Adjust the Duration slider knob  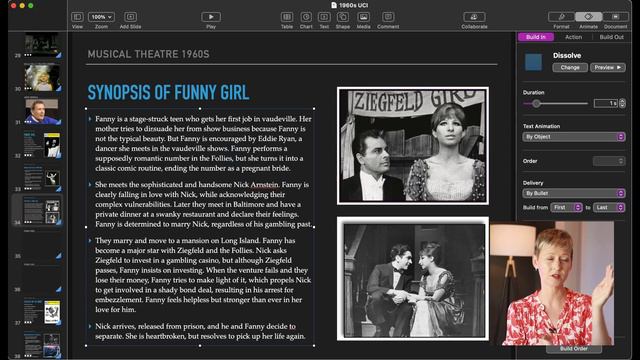point(536,103)
